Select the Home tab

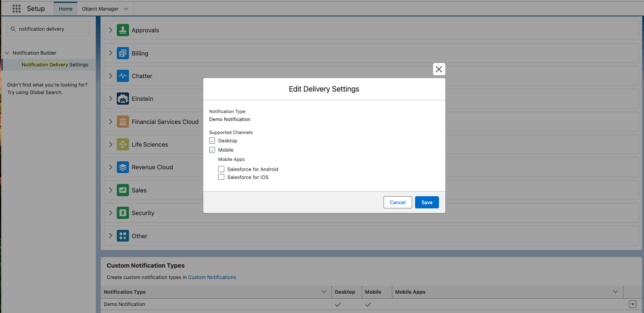click(x=65, y=8)
